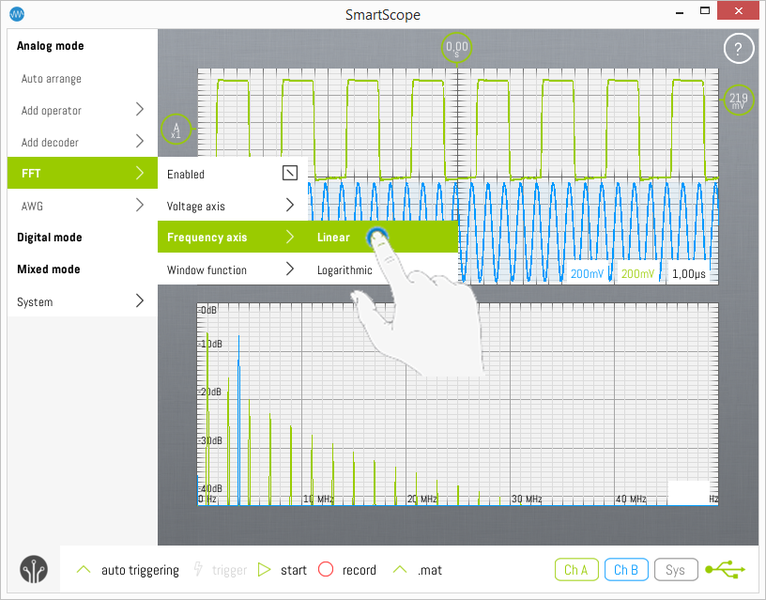
Task: Click the circular menu logo at bottom left
Action: [x=33, y=569]
